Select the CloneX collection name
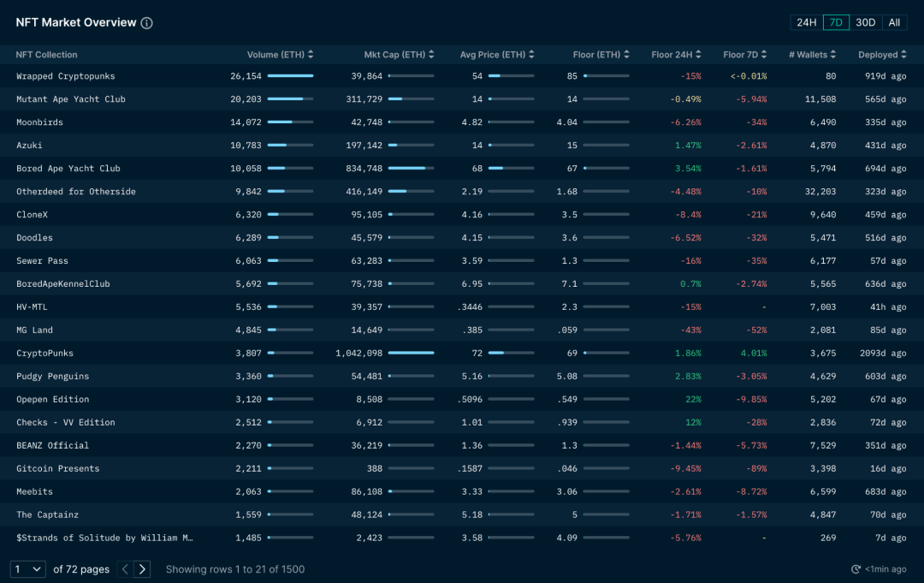924x583 pixels. tap(32, 215)
